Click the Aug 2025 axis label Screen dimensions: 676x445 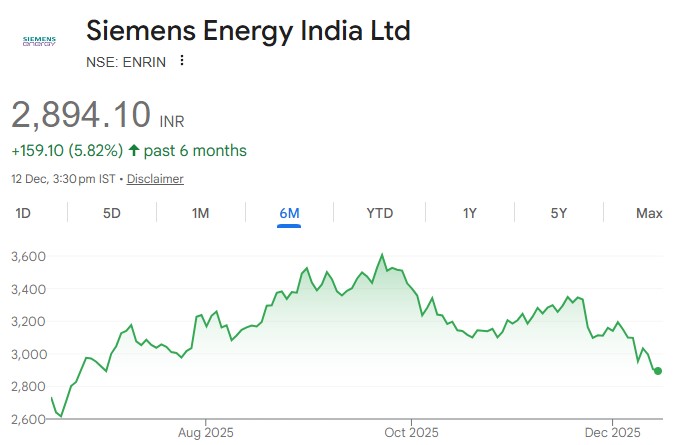(x=205, y=432)
